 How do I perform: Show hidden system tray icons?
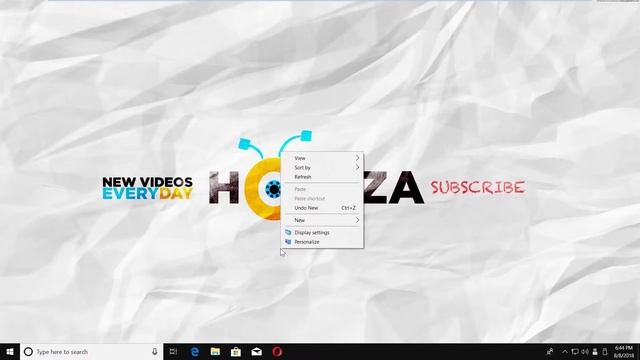565,351
